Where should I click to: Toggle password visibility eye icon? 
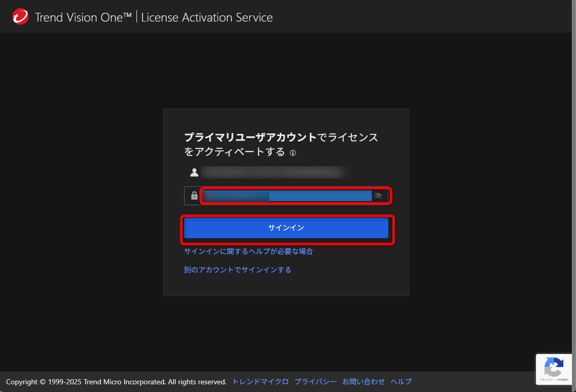coord(378,195)
